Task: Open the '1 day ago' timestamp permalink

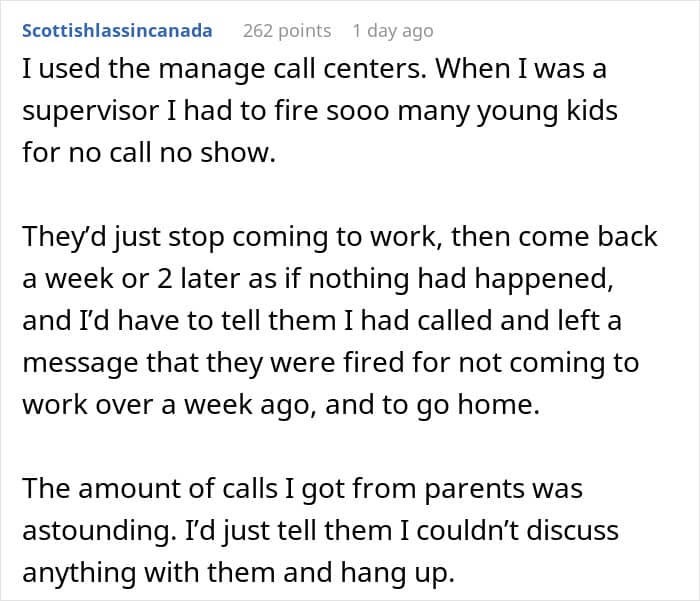Action: (393, 31)
